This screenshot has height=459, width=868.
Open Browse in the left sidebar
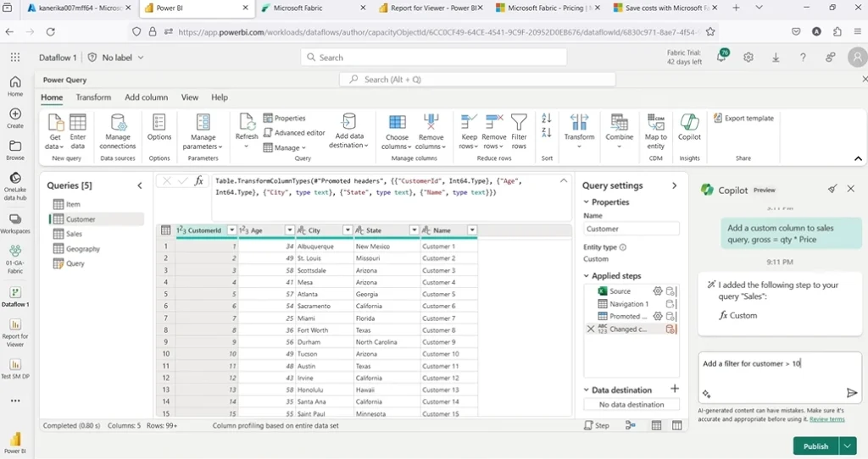pyautogui.click(x=15, y=150)
